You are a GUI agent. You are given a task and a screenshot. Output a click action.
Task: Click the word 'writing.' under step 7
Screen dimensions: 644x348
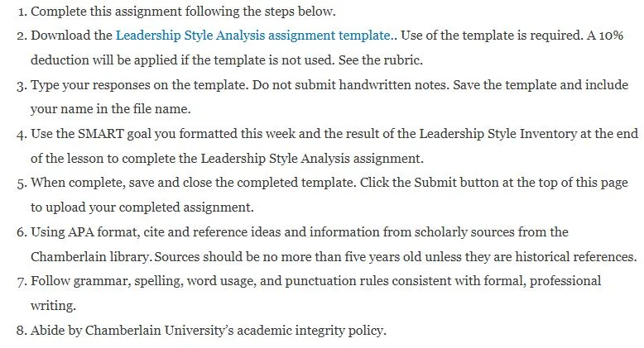(54, 306)
